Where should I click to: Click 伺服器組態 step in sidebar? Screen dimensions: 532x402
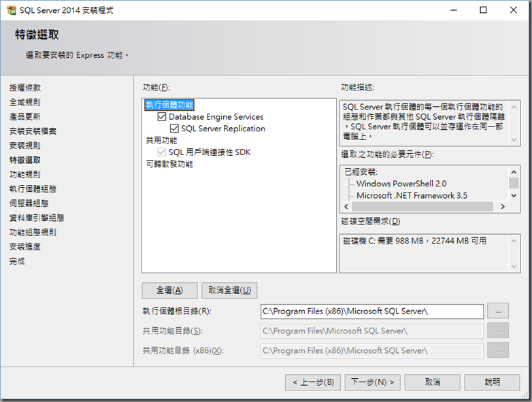pyautogui.click(x=29, y=203)
